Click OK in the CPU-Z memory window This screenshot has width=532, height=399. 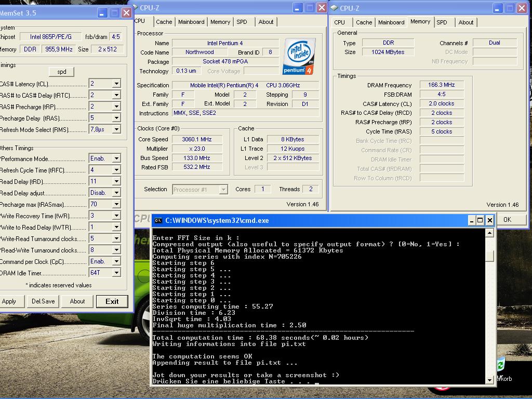coord(512,220)
